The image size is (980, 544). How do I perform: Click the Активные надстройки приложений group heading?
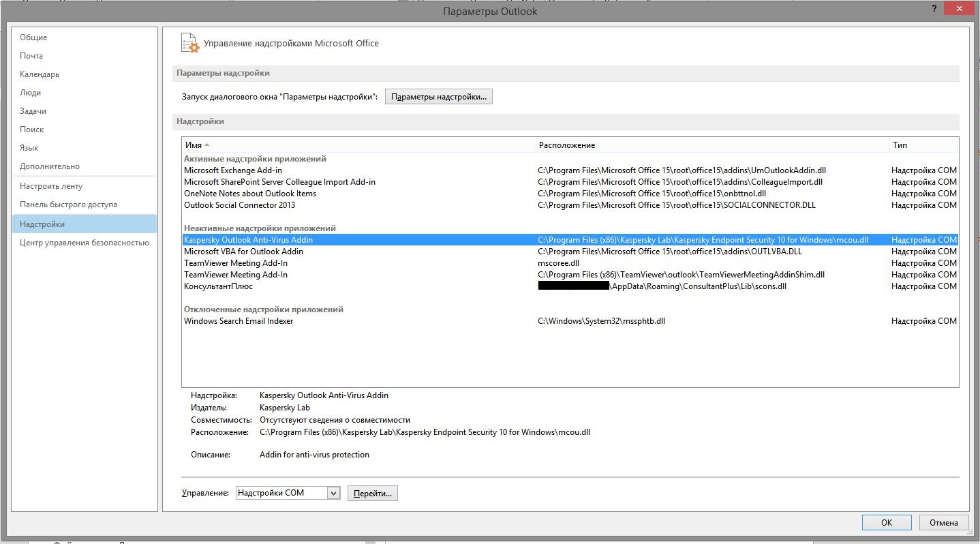tap(255, 159)
